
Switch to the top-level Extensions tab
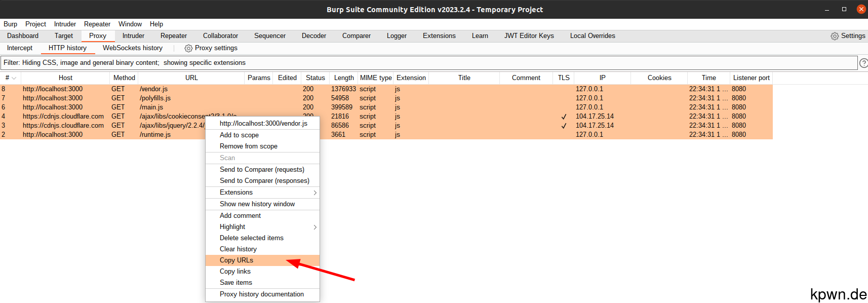coord(439,36)
